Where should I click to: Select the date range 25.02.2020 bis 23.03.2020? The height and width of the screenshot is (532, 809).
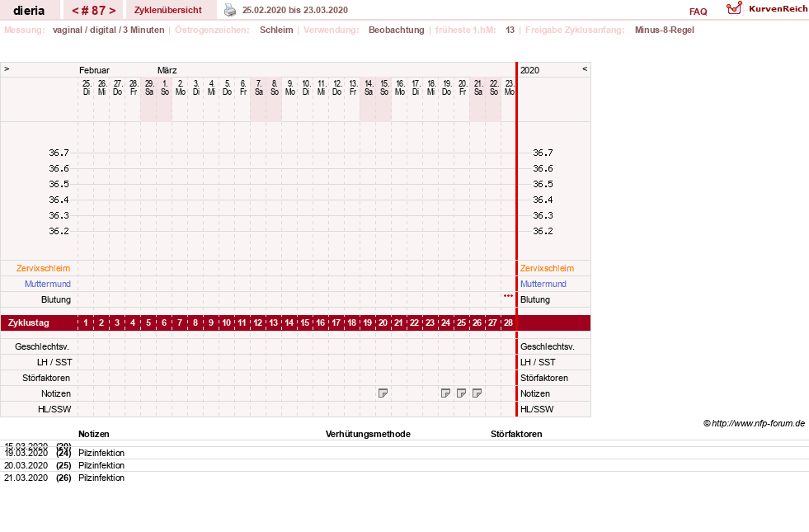(x=295, y=10)
